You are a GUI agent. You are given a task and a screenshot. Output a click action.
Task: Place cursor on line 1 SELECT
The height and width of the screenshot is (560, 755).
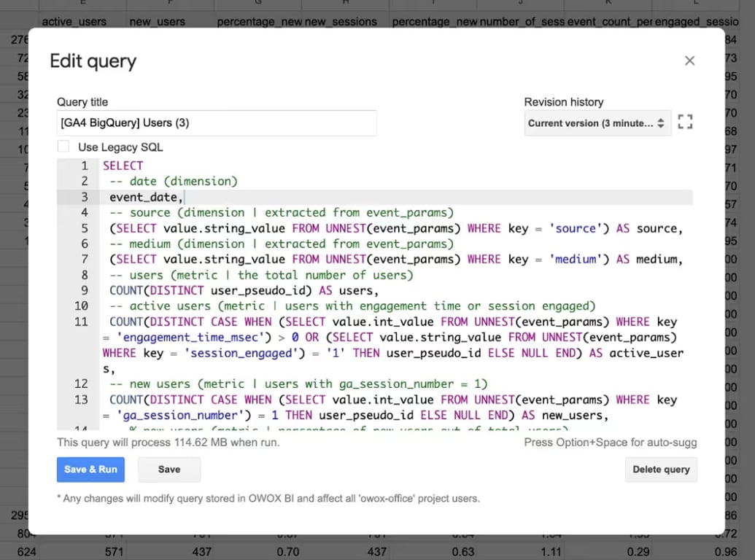click(123, 166)
